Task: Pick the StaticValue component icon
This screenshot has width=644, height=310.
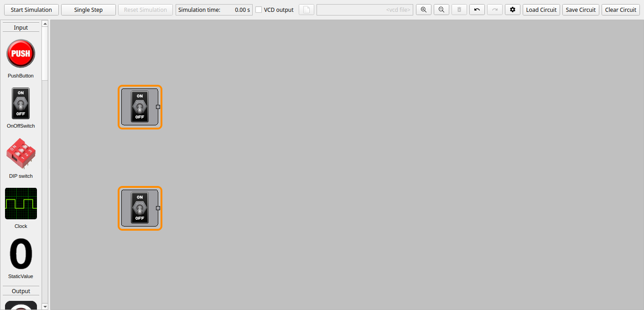Action: click(x=21, y=253)
